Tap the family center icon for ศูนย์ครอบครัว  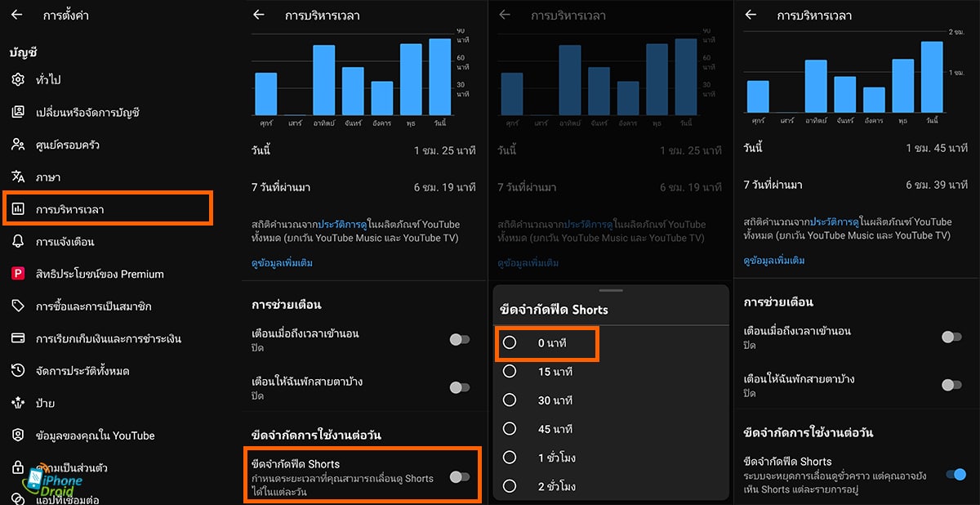[x=18, y=145]
